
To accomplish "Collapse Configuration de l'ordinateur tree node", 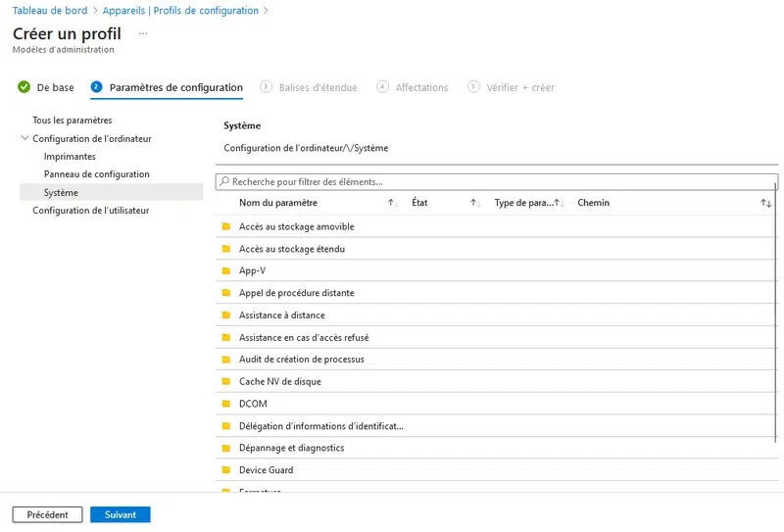I will pyautogui.click(x=24, y=138).
